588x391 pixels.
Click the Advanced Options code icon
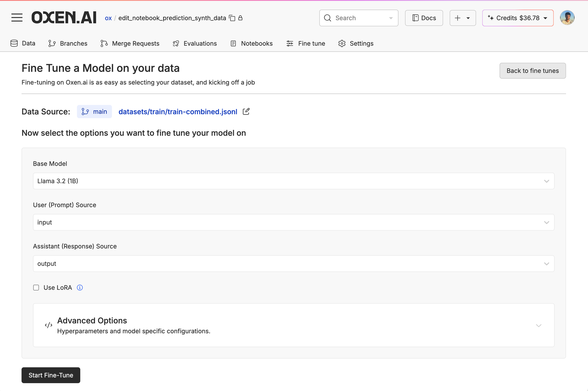tap(49, 325)
